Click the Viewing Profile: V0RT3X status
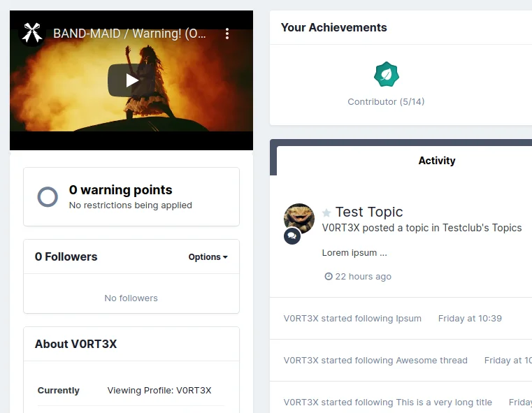 click(159, 391)
